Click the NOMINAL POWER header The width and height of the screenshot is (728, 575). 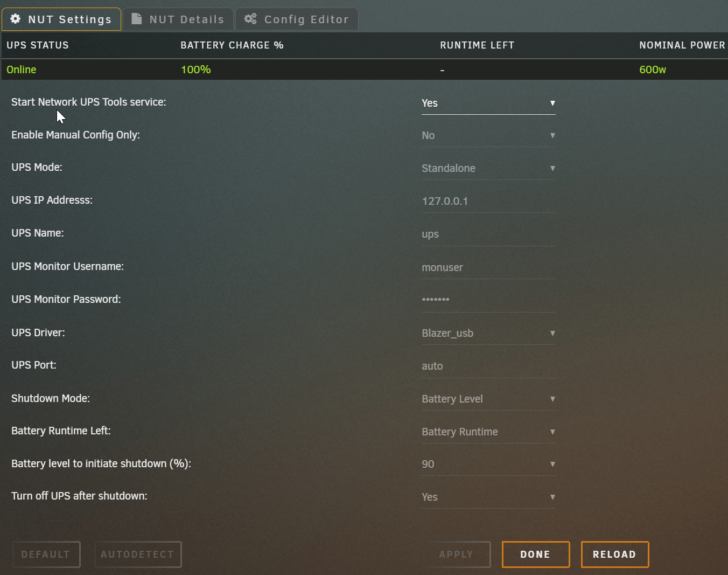click(x=682, y=45)
